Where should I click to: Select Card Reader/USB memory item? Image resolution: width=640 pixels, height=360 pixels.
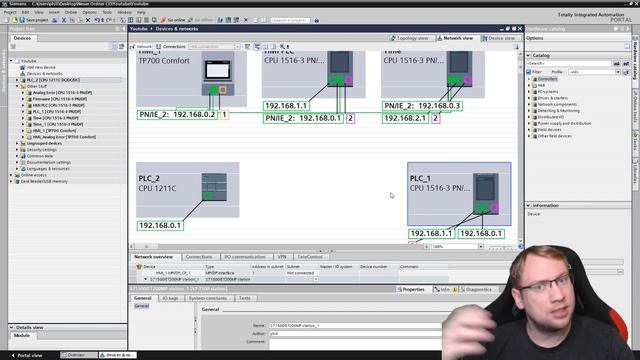coord(44,182)
